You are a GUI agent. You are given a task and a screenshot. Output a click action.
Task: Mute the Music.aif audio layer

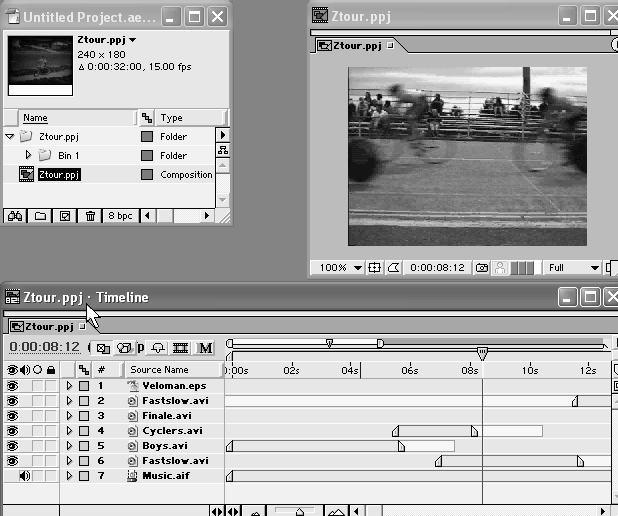click(24, 476)
